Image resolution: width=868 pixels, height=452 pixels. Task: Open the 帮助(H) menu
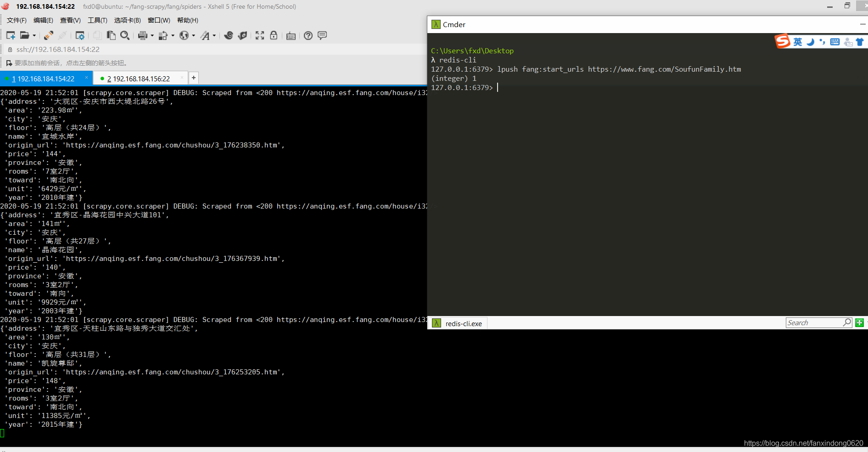pos(188,20)
